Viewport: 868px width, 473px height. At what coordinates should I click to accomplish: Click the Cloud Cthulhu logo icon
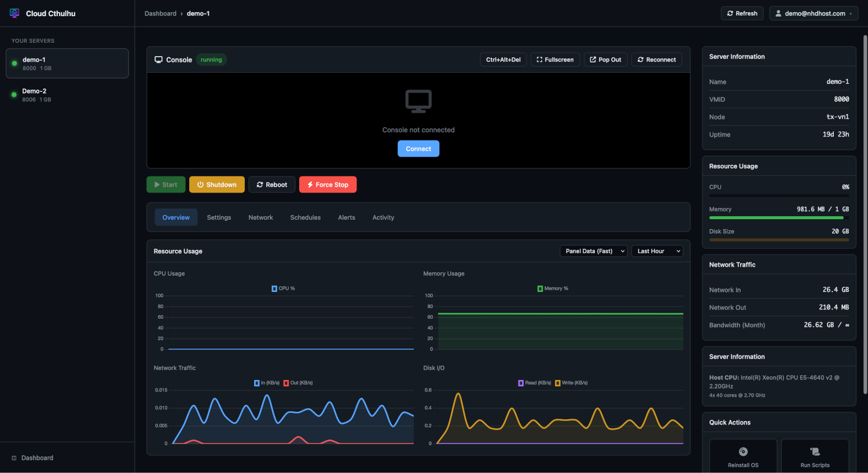pos(14,13)
